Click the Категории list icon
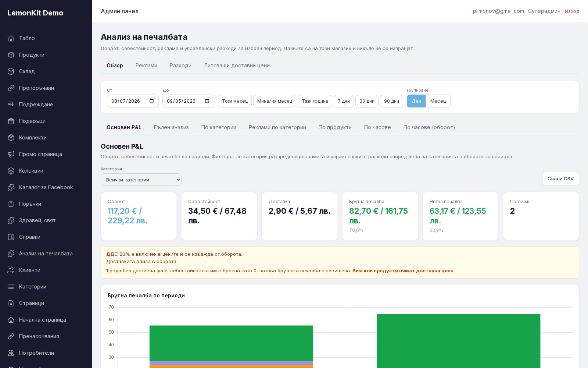588x368 pixels. click(11, 287)
